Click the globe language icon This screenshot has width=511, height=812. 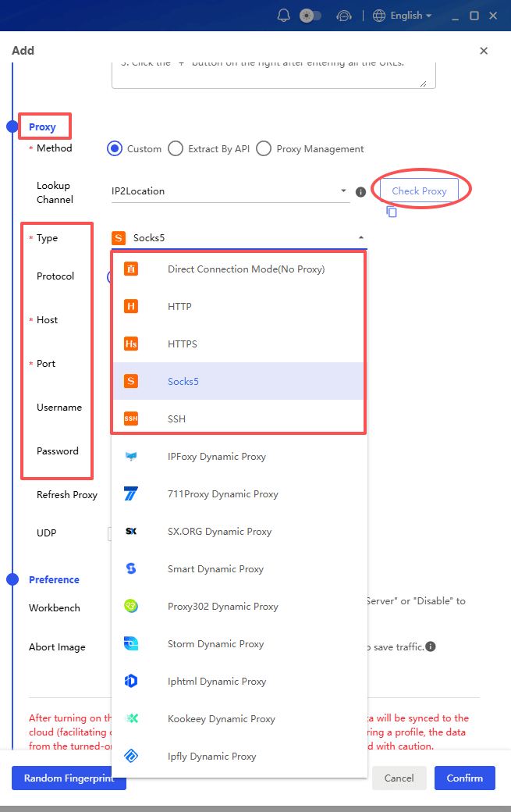click(x=379, y=16)
